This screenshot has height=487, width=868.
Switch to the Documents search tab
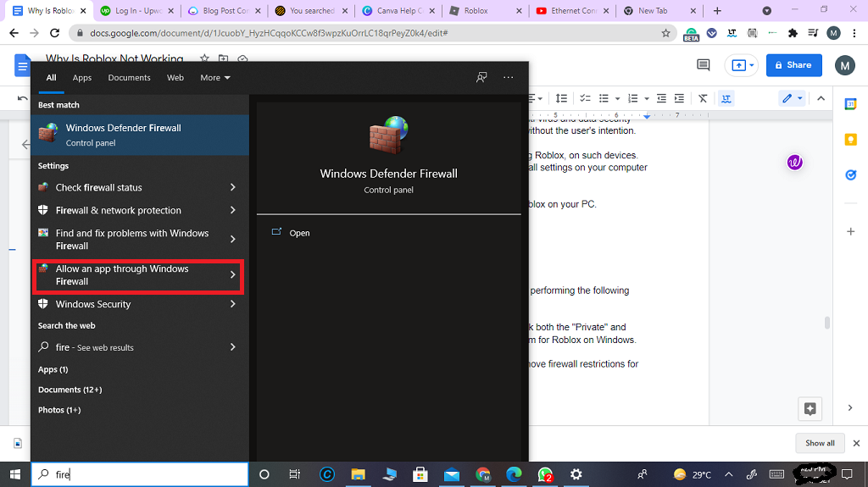pyautogui.click(x=129, y=77)
